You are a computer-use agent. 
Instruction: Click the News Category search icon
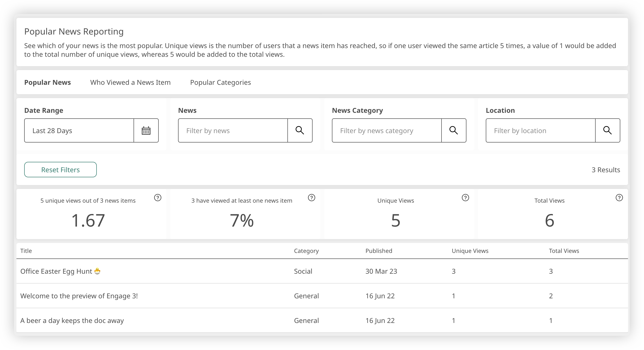454,131
